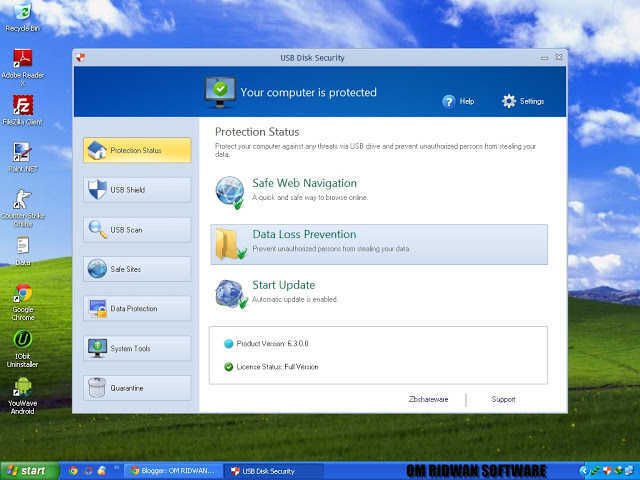
Task: Click 'A quick and safe way to browse online' text
Action: (x=310, y=197)
